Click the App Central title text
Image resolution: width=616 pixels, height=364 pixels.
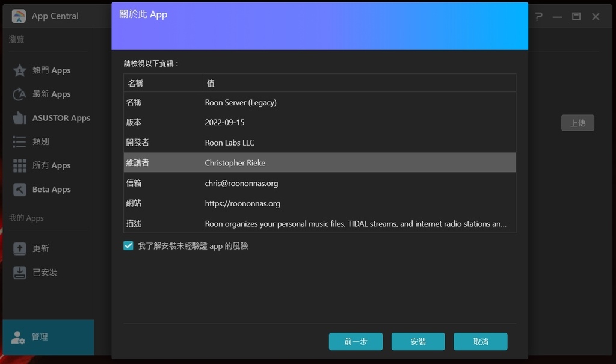(x=55, y=16)
